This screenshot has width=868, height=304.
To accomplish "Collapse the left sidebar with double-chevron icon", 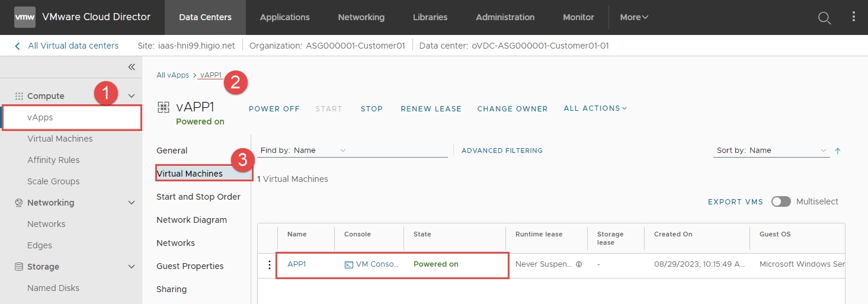I will click(132, 67).
